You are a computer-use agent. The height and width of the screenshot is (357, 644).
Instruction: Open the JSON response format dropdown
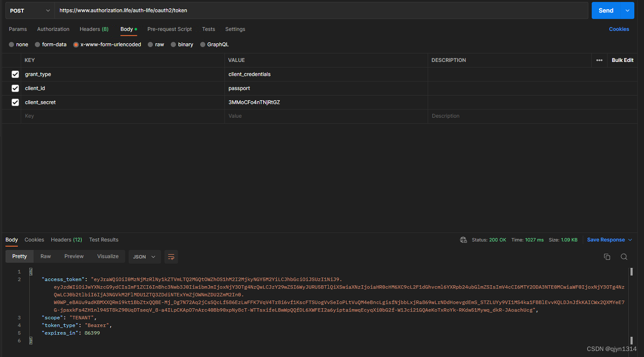pos(144,257)
